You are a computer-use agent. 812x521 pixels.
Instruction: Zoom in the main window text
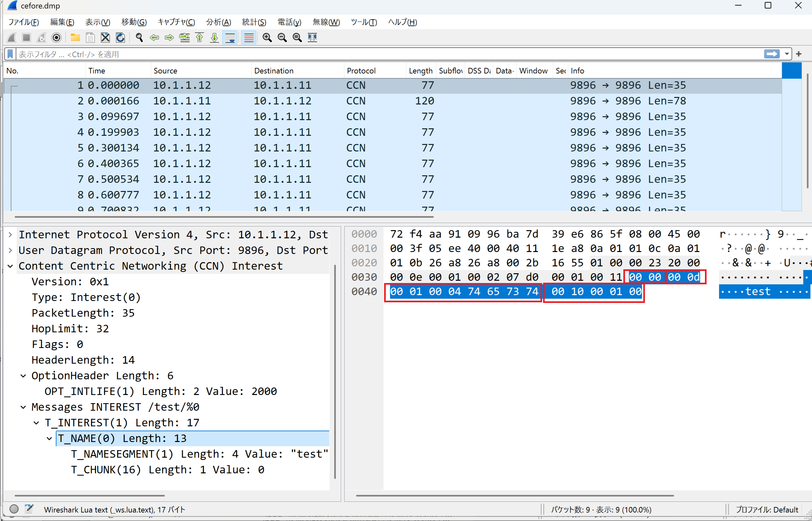[x=267, y=38]
